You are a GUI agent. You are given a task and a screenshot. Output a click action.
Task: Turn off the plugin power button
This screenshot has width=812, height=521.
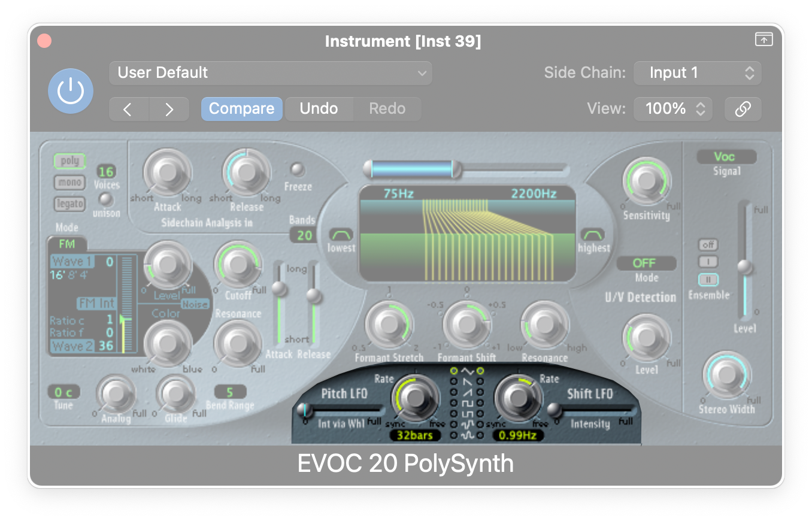click(x=71, y=91)
